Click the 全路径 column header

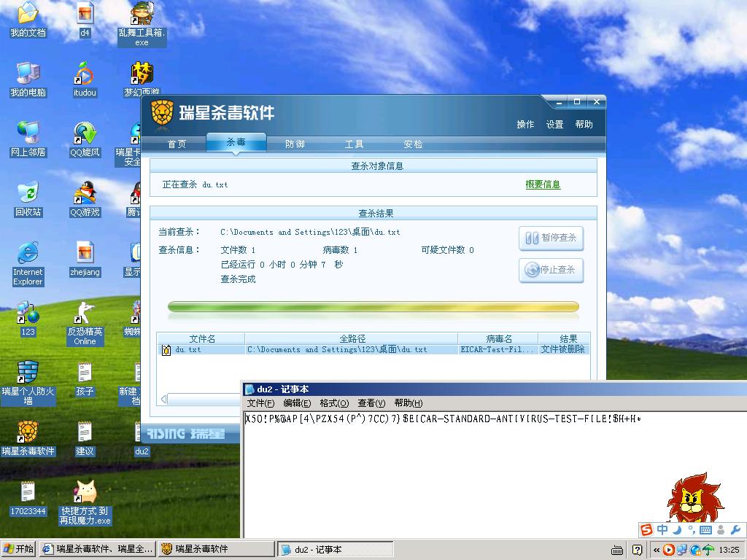(352, 338)
